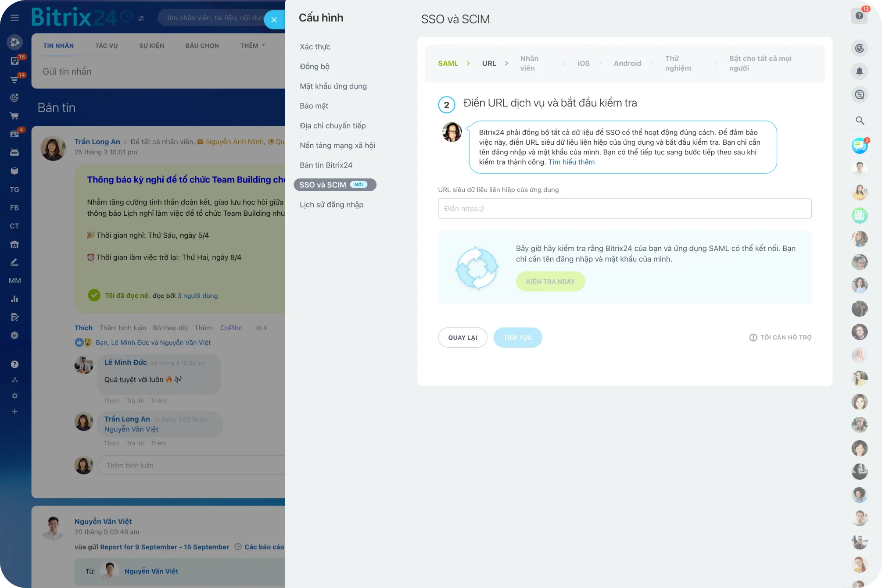Click Bỏ theo dõi under the post
882x588 pixels.
[x=170, y=328]
